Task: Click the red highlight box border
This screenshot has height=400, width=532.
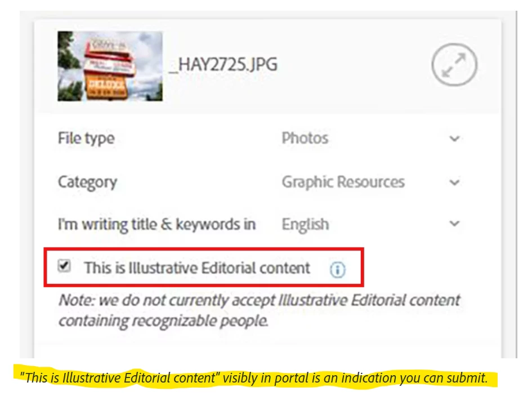Action: (x=204, y=249)
